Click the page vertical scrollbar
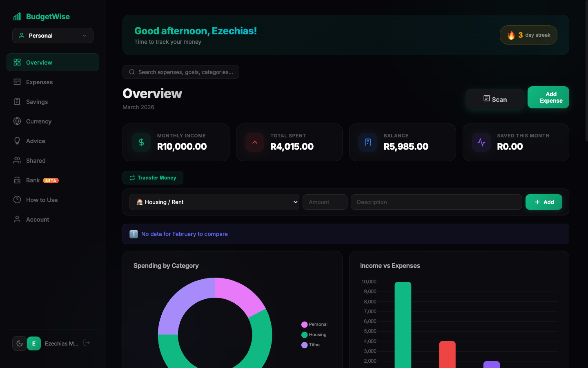Viewport: 588px width, 368px height. coord(586,71)
